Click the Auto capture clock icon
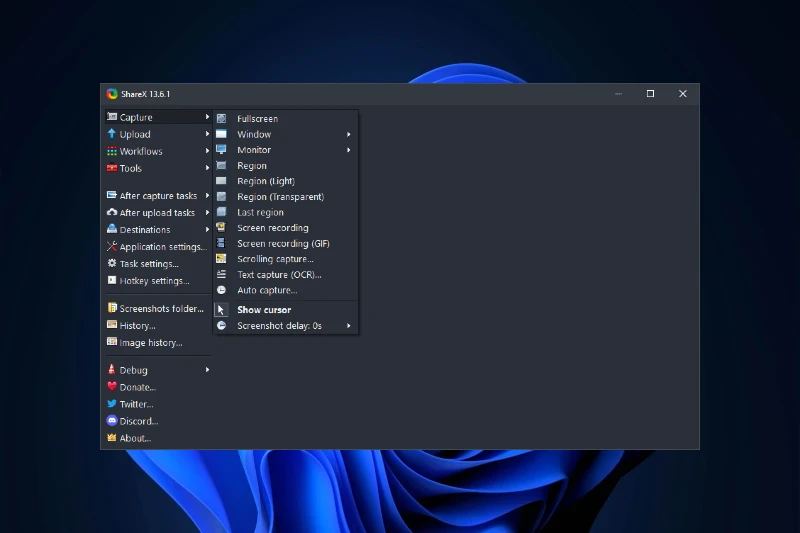The image size is (800, 533). coord(221,290)
